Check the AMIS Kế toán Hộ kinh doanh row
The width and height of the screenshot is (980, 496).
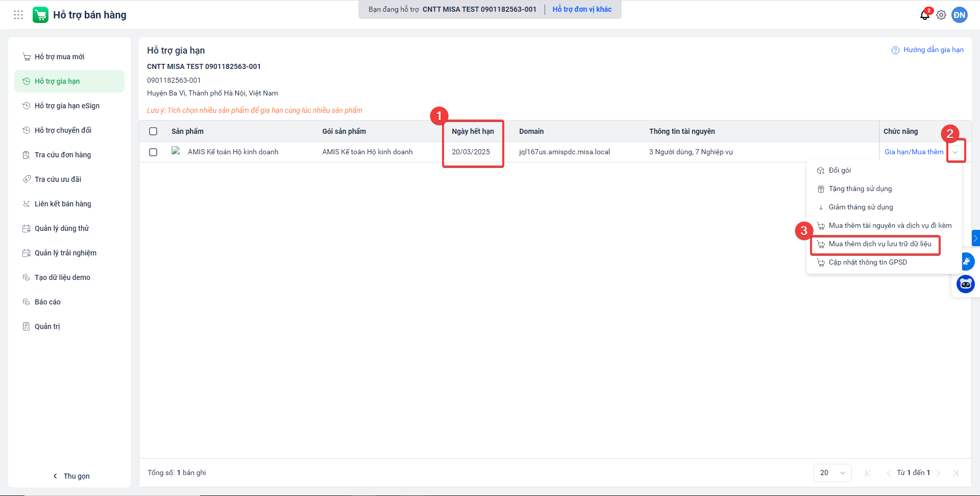pos(153,152)
